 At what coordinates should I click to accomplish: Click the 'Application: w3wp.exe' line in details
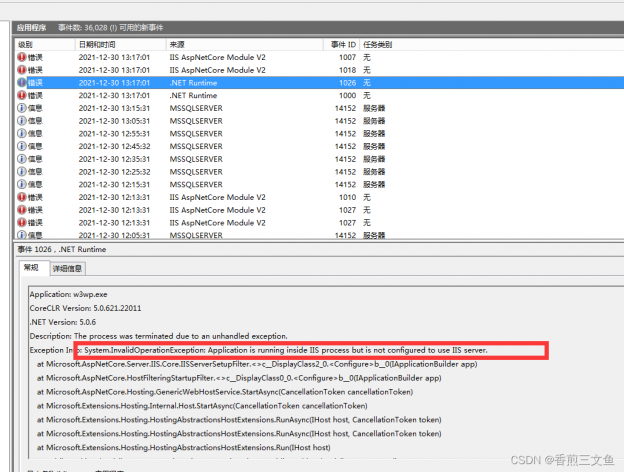tap(70, 295)
